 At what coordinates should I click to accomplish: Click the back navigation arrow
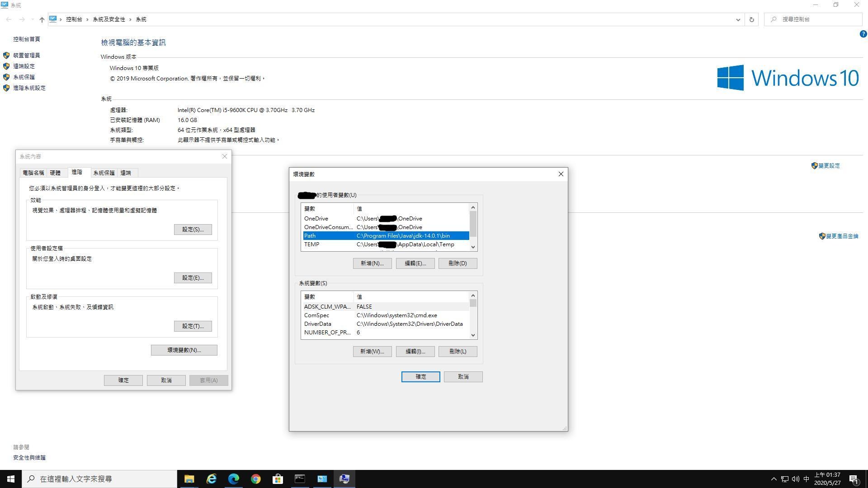(x=8, y=19)
